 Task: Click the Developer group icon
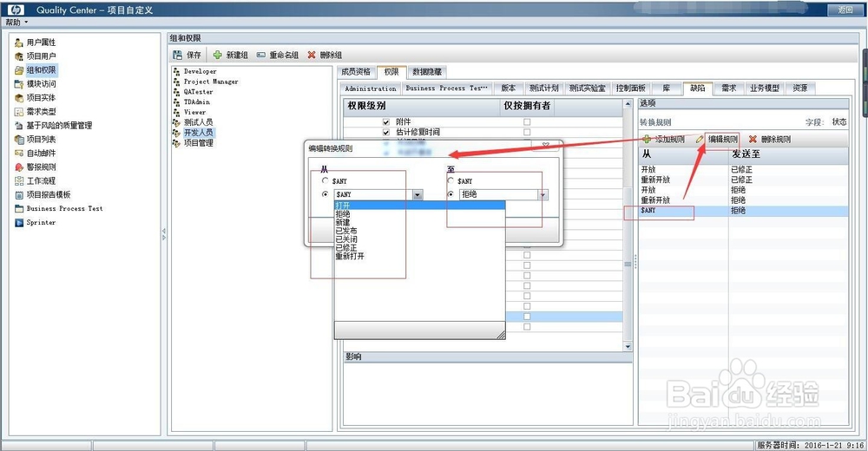176,71
